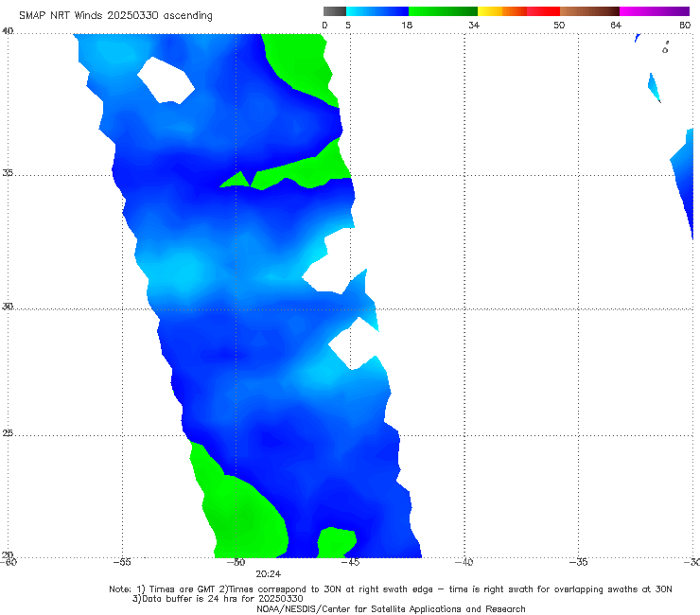
Task: Click the longitude label '-45'
Action: pyautogui.click(x=350, y=562)
